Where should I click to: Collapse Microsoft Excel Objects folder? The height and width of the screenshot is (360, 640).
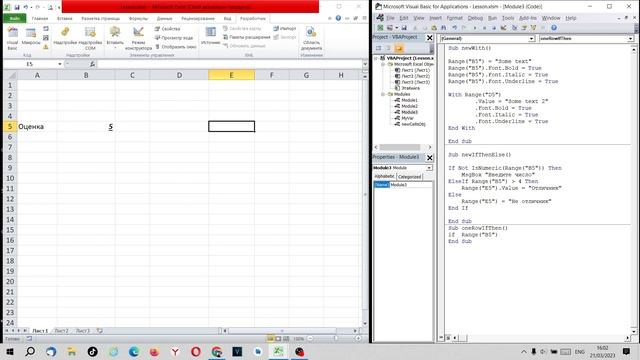click(383, 64)
